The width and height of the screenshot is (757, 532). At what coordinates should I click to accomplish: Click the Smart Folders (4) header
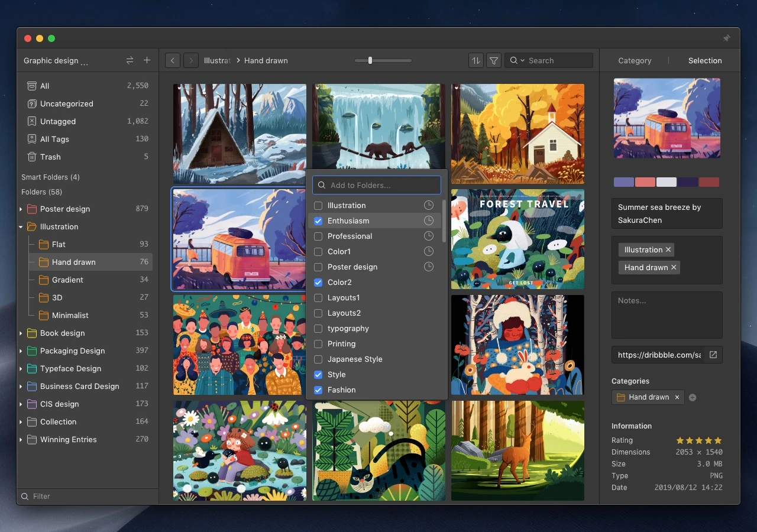point(50,177)
